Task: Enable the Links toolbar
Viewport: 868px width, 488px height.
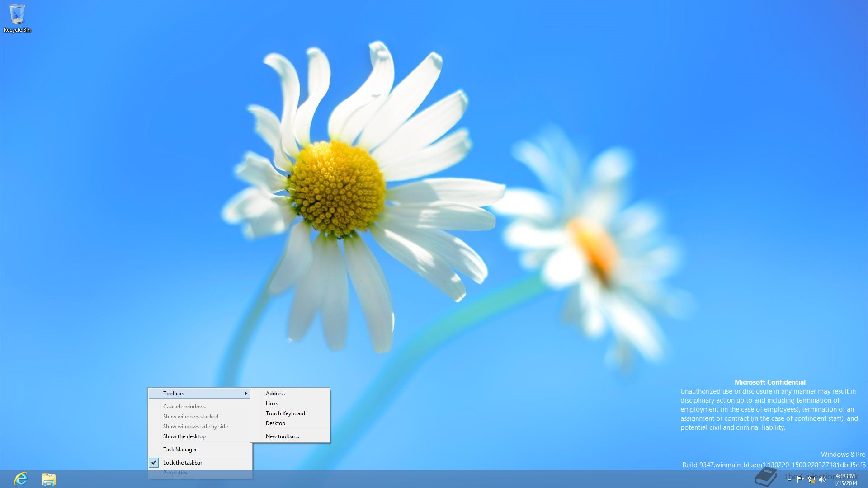Action: coord(272,404)
